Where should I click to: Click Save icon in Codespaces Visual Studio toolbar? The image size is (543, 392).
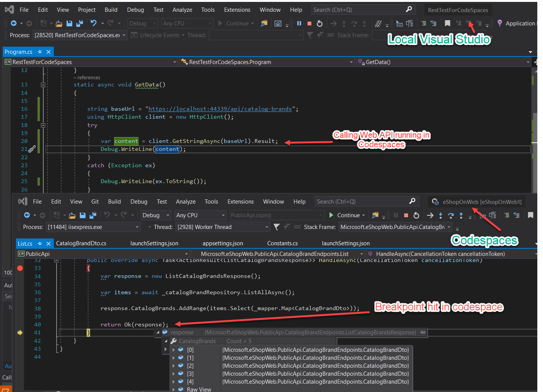[83, 215]
